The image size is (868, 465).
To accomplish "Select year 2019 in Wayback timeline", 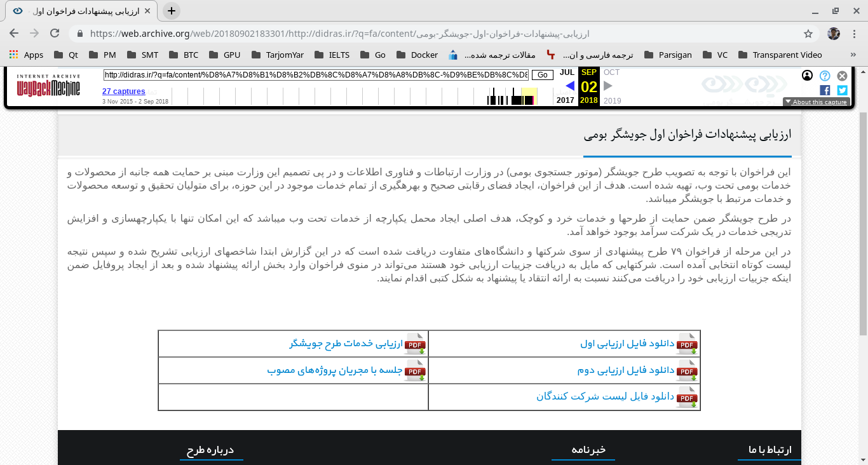I will 613,100.
